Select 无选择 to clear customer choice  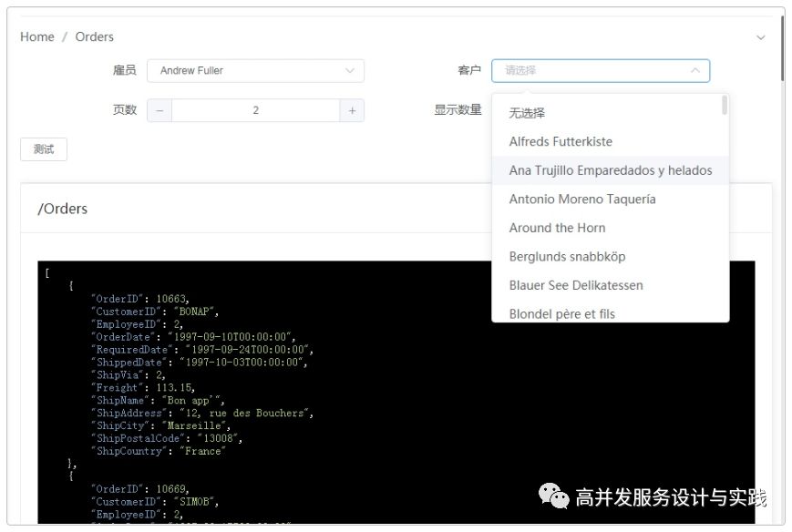point(528,112)
